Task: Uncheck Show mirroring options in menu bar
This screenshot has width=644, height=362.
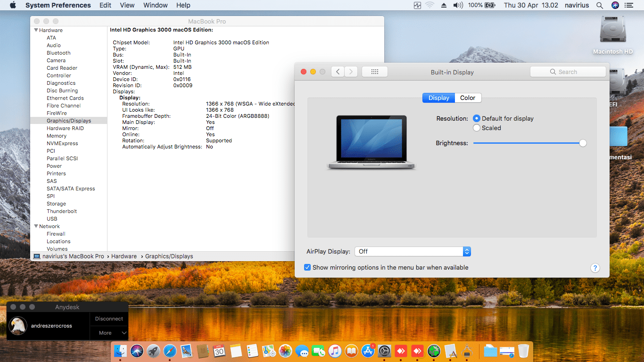Action: coord(307,267)
